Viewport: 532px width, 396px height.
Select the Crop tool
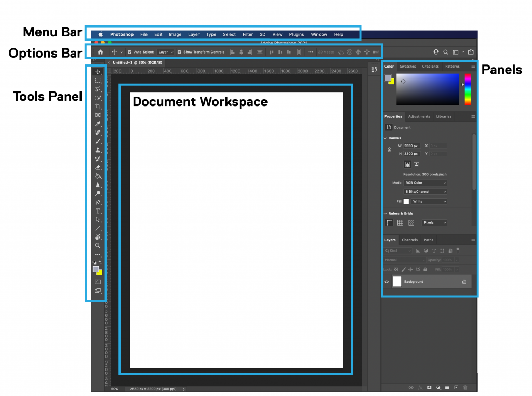pos(98,107)
